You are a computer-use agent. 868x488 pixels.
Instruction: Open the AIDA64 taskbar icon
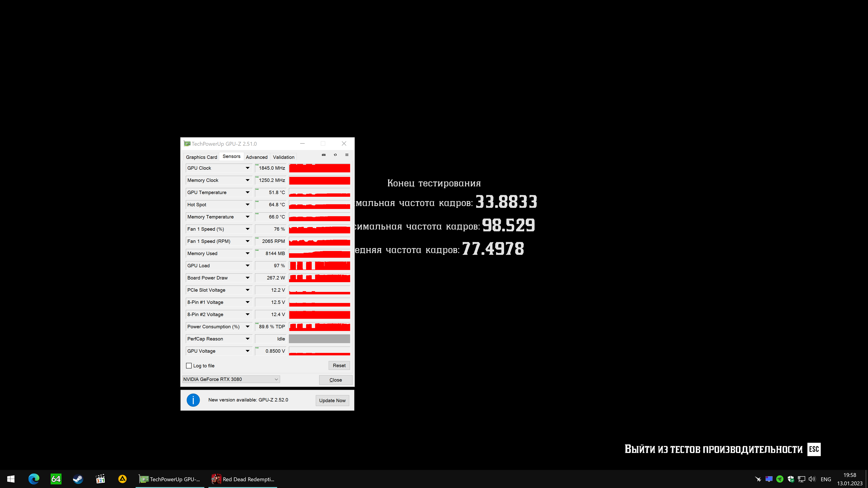[56, 479]
